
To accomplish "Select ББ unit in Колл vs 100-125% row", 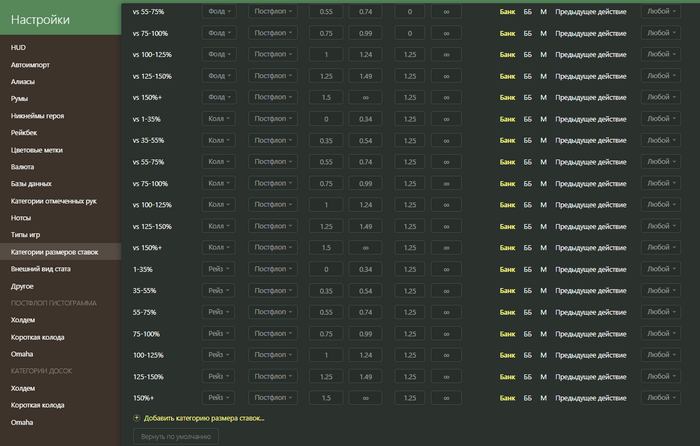I will 528,205.
